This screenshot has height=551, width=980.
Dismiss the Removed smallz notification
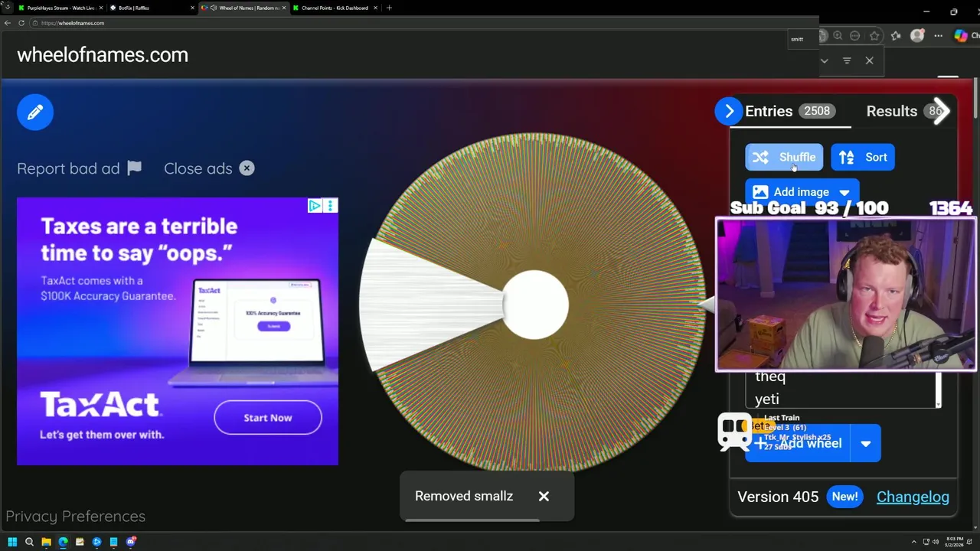tap(544, 496)
